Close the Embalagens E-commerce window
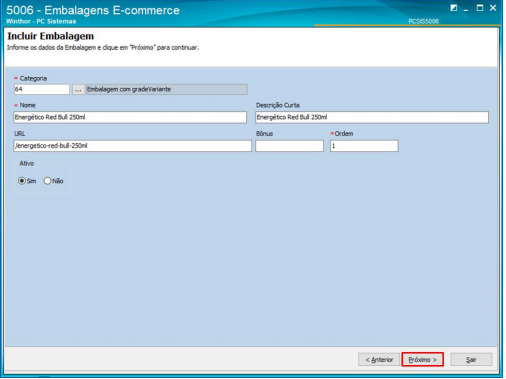506x379 pixels. pyautogui.click(x=493, y=8)
